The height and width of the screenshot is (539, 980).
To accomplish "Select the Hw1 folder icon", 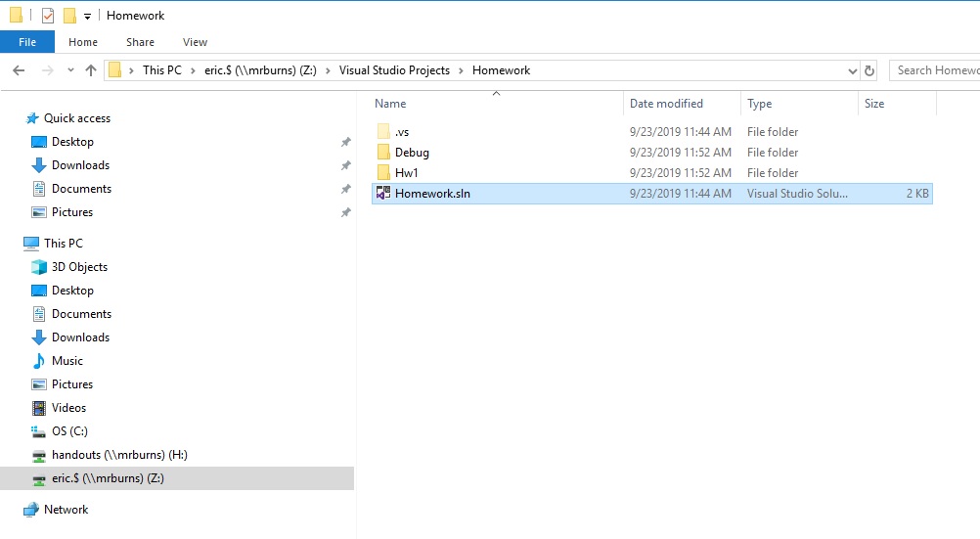I will (383, 172).
